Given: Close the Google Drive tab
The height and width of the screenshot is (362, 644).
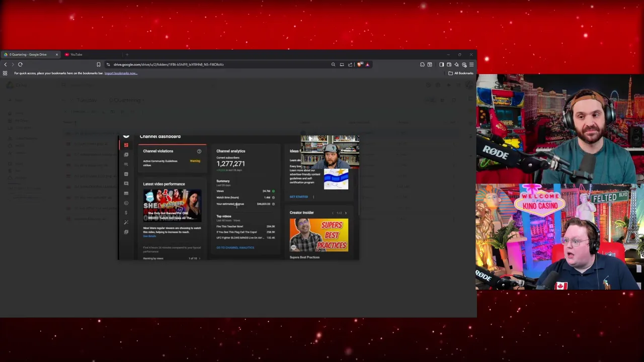Looking at the screenshot, I should (56, 54).
